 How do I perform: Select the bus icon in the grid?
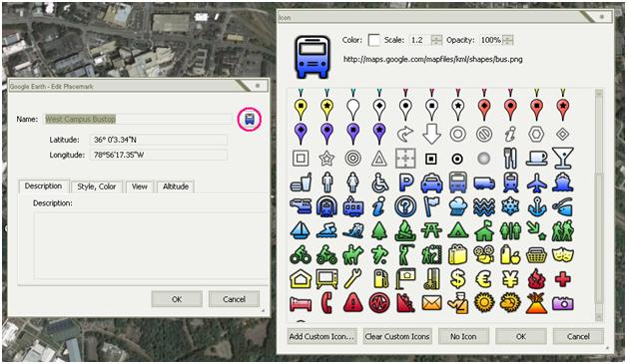pos(458,182)
